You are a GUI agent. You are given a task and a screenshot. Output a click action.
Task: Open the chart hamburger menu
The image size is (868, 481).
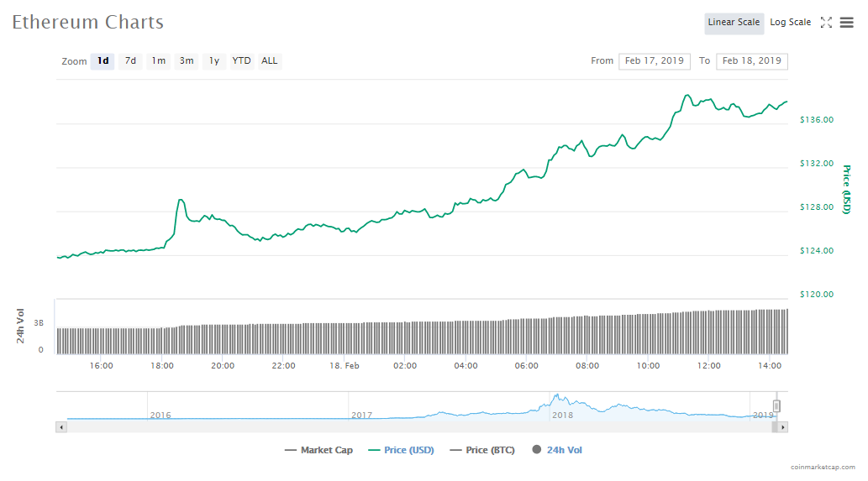point(846,23)
